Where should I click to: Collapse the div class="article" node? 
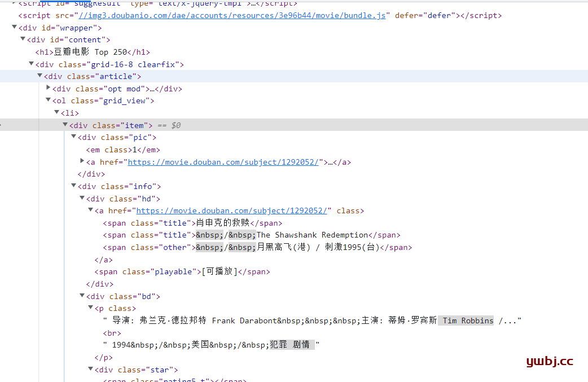(40, 76)
